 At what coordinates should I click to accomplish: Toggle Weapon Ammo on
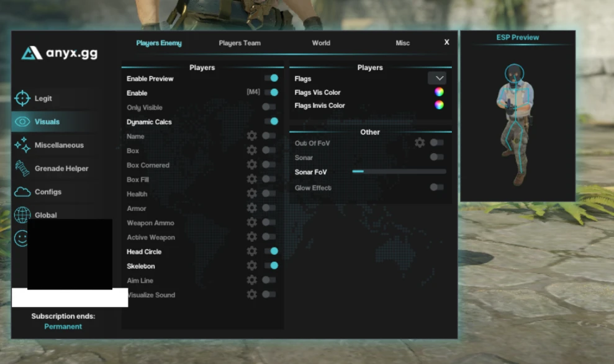(x=269, y=223)
